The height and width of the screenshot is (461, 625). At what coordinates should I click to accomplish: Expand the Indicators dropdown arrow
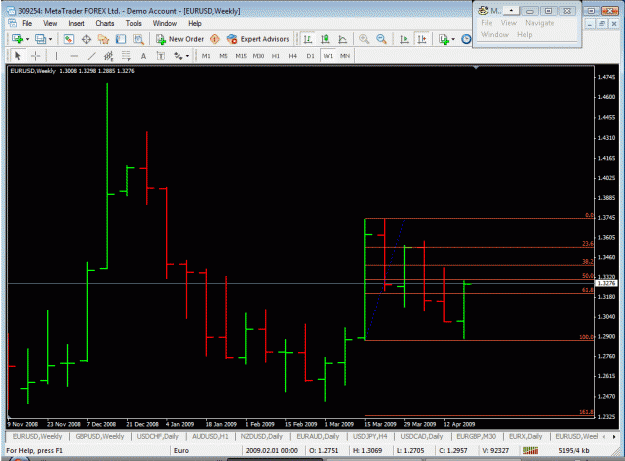point(453,39)
